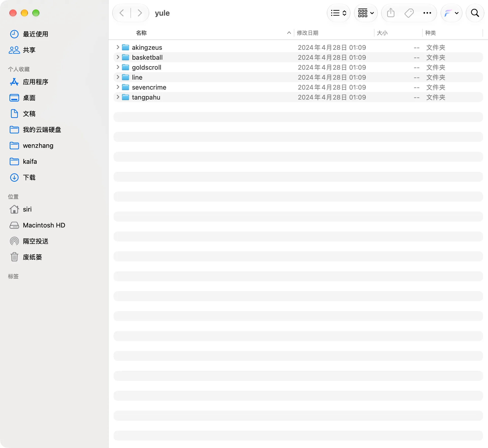The width and height of the screenshot is (488, 448).
Task: Sort by the 大小 column header
Action: click(x=382, y=33)
